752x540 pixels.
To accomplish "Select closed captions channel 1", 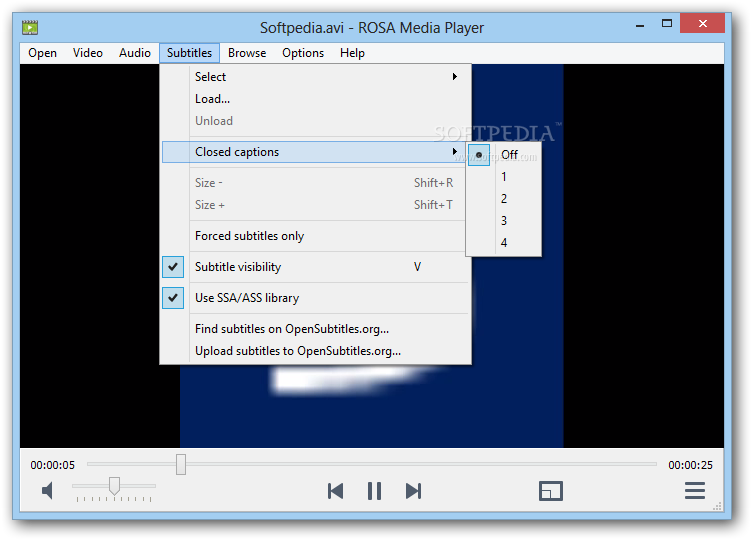I will (x=504, y=177).
